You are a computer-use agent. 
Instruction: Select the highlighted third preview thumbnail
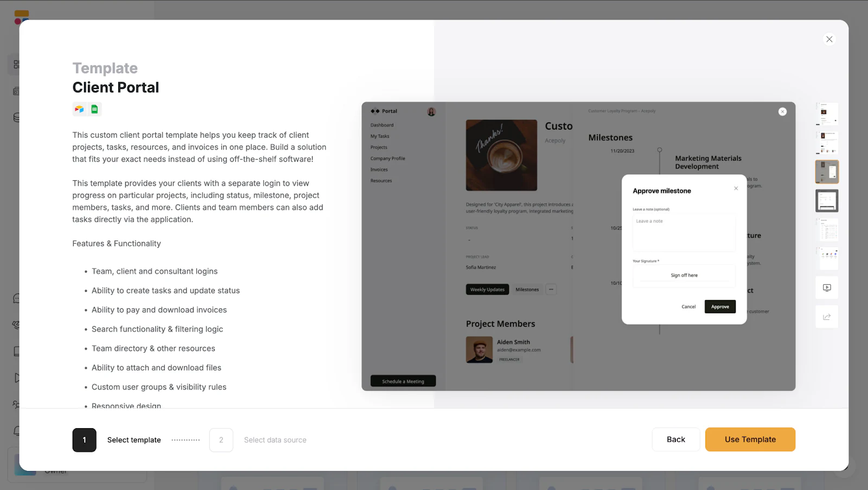(x=827, y=172)
